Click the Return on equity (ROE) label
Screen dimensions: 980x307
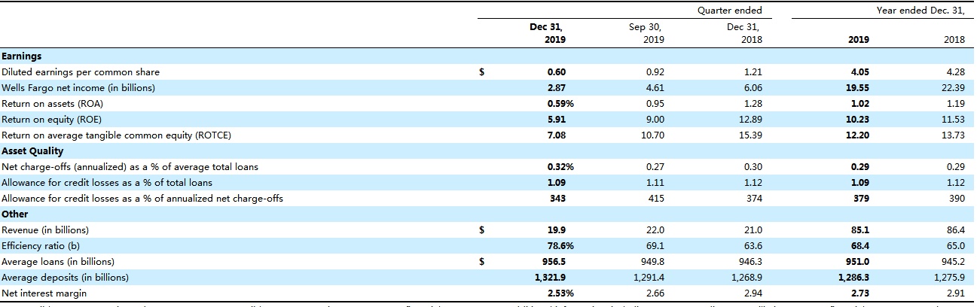coord(51,120)
